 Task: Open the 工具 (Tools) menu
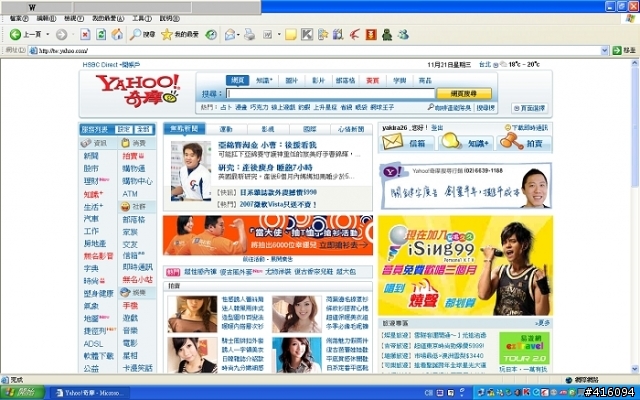[x=142, y=18]
